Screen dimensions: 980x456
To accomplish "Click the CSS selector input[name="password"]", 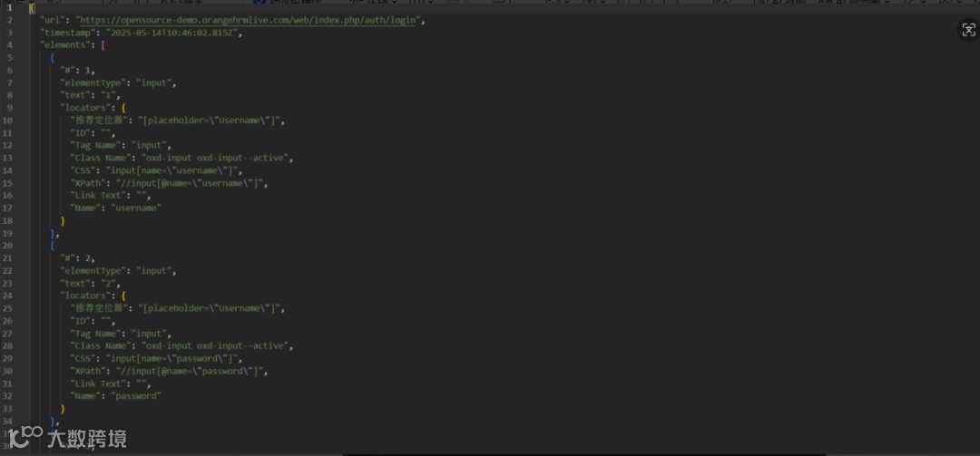I will coord(171,358).
